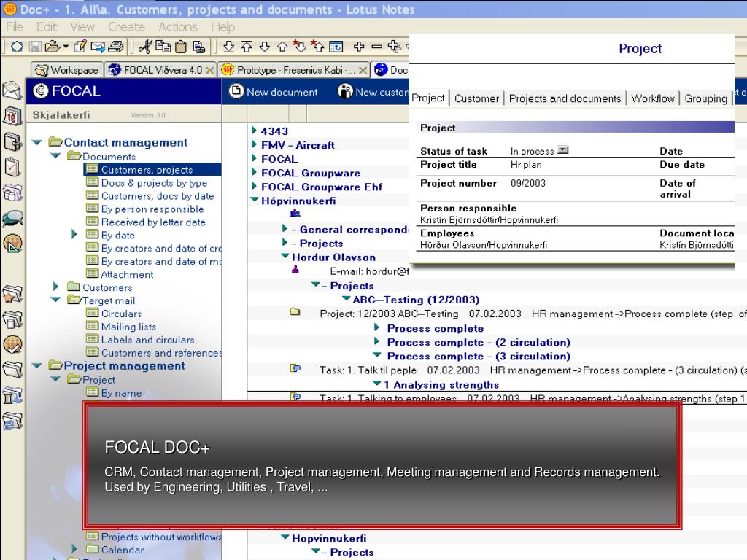
Task: Click the Next Unread starred arrow icon
Action: tap(300, 46)
